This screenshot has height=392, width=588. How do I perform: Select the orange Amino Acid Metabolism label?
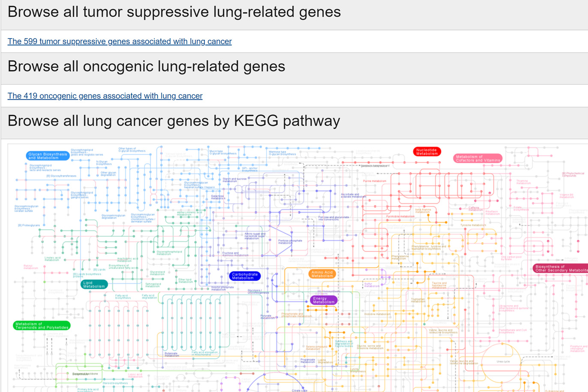click(x=322, y=274)
